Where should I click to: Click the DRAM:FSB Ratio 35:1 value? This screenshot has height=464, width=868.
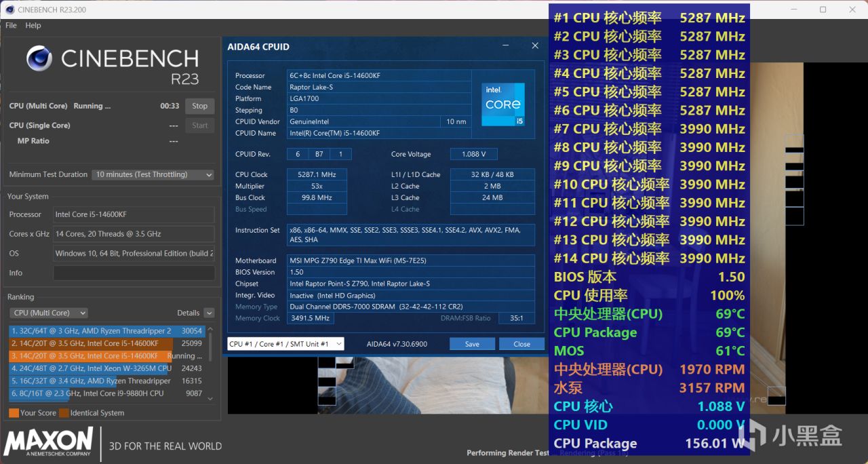point(517,318)
